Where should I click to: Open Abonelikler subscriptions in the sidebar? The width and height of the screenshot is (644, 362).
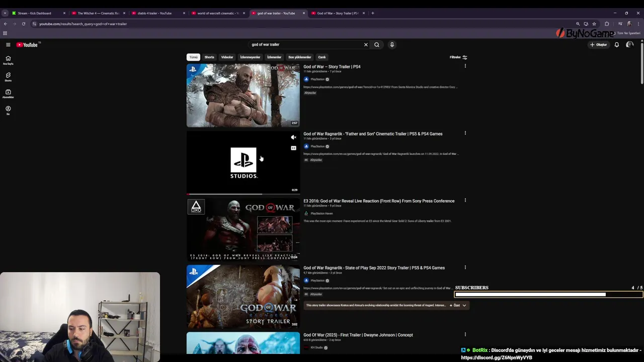point(8,94)
